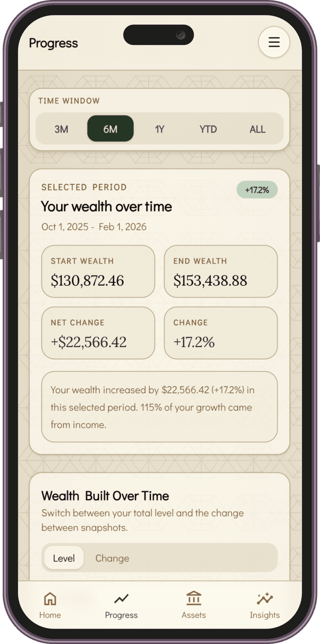Tap the Assets label in bottom navigation

click(x=193, y=615)
